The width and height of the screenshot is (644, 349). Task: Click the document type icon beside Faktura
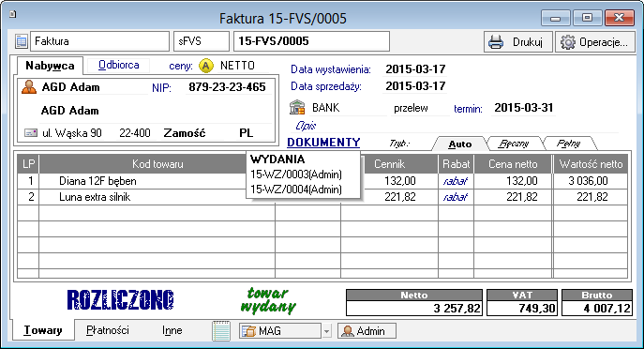(x=22, y=41)
